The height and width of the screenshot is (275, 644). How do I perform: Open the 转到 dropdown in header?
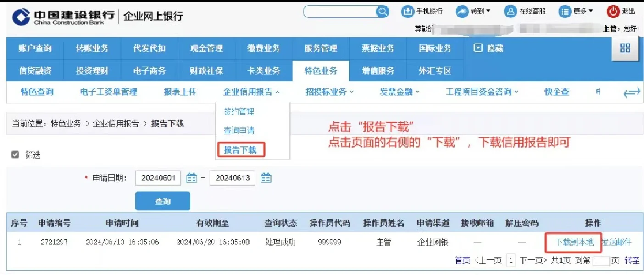(x=472, y=11)
